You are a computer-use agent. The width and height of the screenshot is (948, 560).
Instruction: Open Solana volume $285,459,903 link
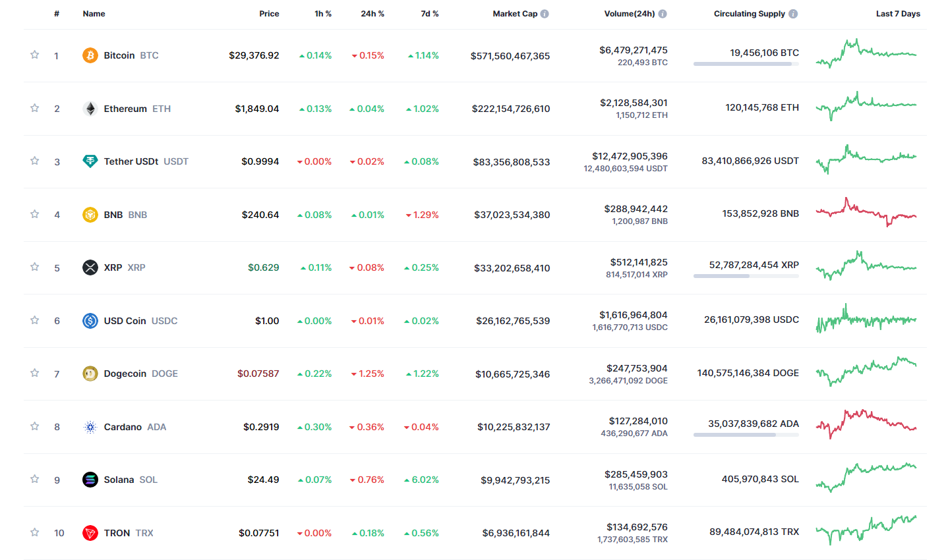636,474
